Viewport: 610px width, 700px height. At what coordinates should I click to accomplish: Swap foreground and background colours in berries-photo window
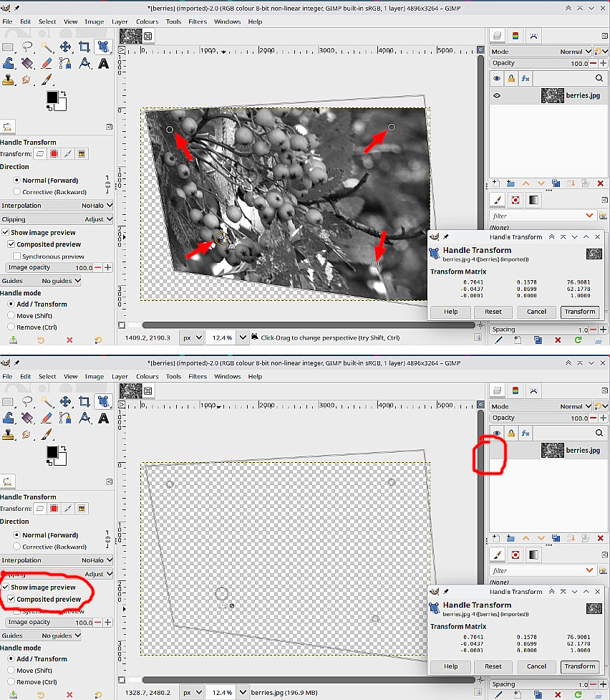64,93
